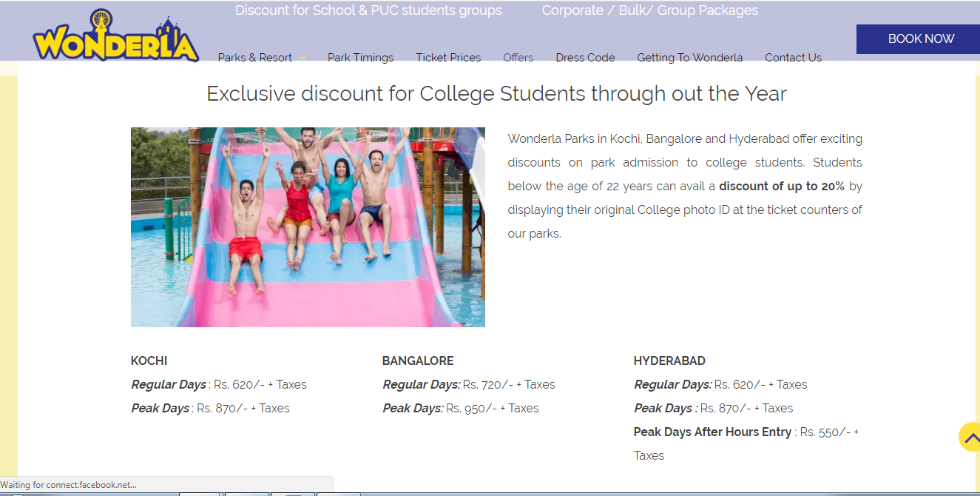
Task: Click the BANGALORE heading
Action: point(418,361)
